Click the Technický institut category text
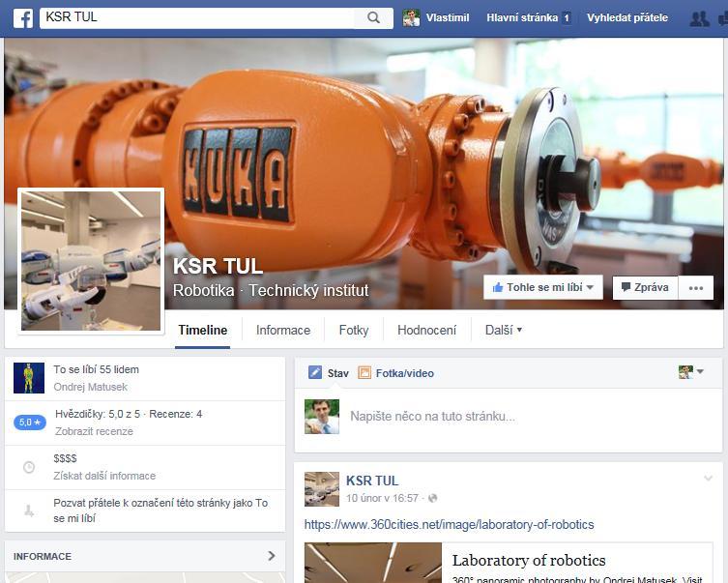This screenshot has height=583, width=728. pos(308,291)
